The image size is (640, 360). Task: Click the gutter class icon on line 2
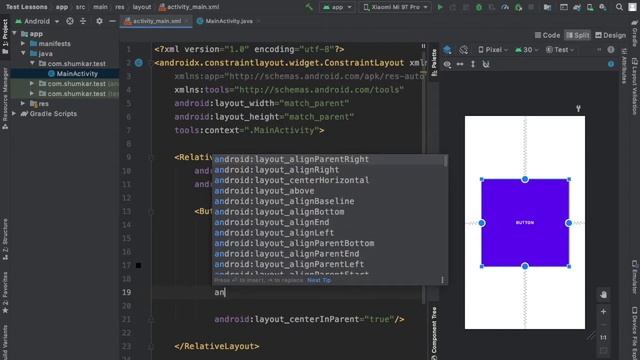click(139, 62)
